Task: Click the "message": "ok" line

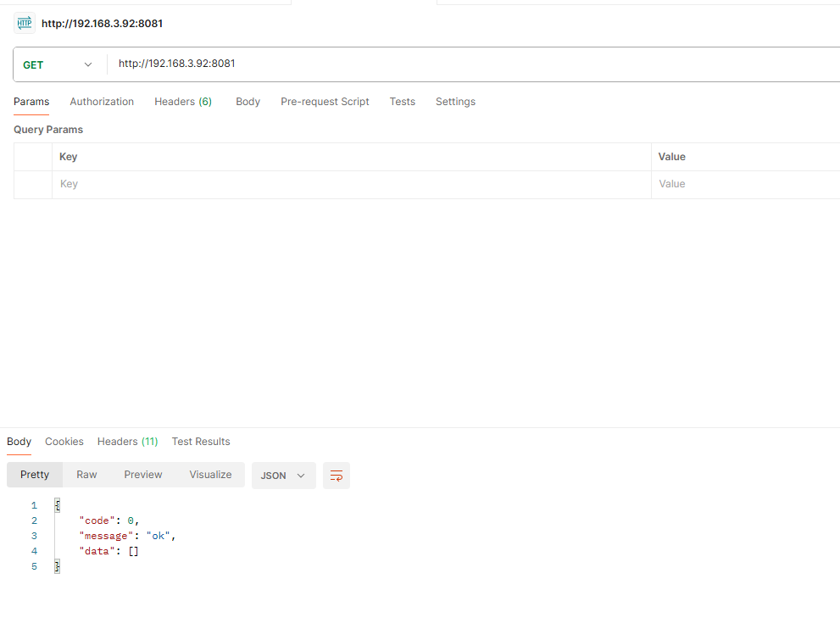Action: click(127, 536)
